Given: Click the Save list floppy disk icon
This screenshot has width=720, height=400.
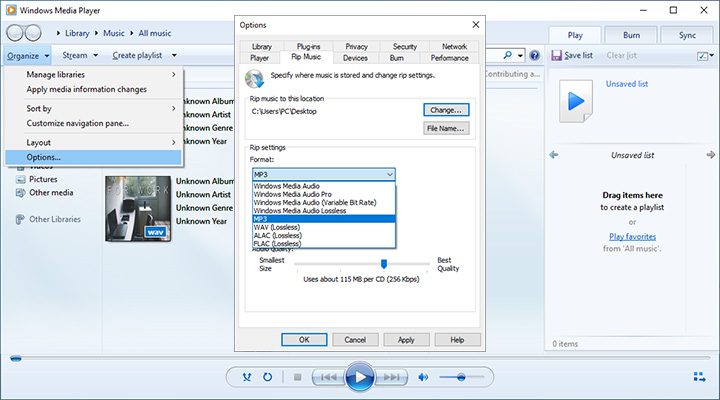Looking at the screenshot, I should [557, 55].
